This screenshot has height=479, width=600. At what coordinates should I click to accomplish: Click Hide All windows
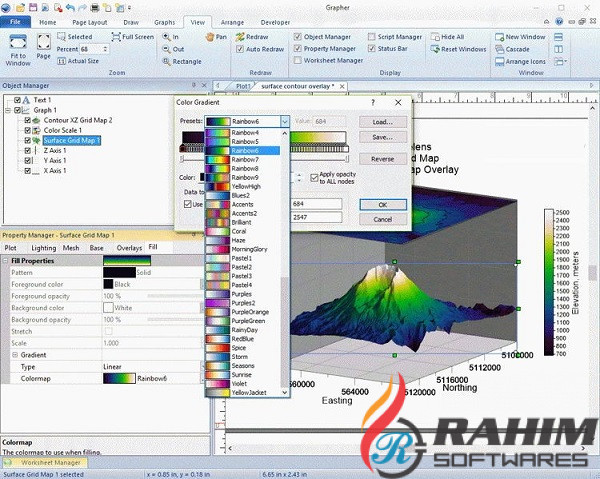pos(447,37)
